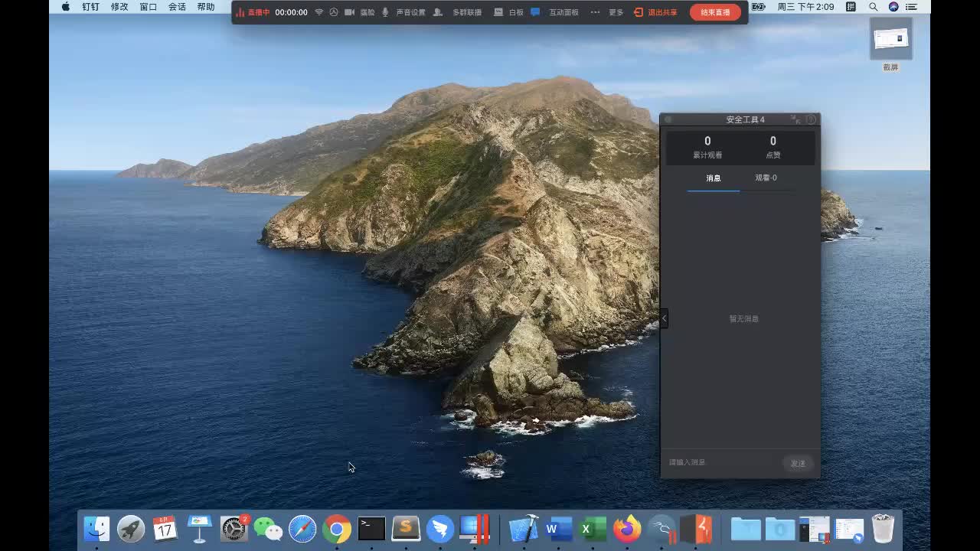Open the 窗口 menu
The width and height of the screenshot is (980, 551).
pyautogui.click(x=149, y=7)
